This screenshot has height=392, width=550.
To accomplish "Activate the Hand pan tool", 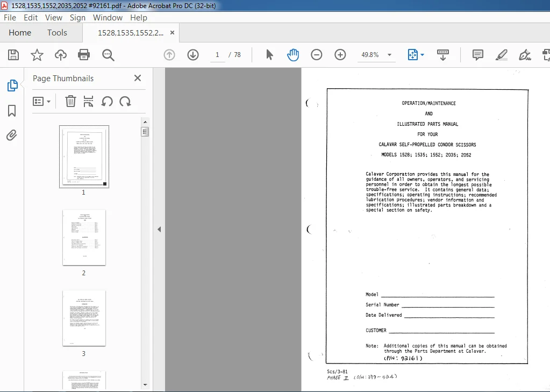I will pos(293,55).
